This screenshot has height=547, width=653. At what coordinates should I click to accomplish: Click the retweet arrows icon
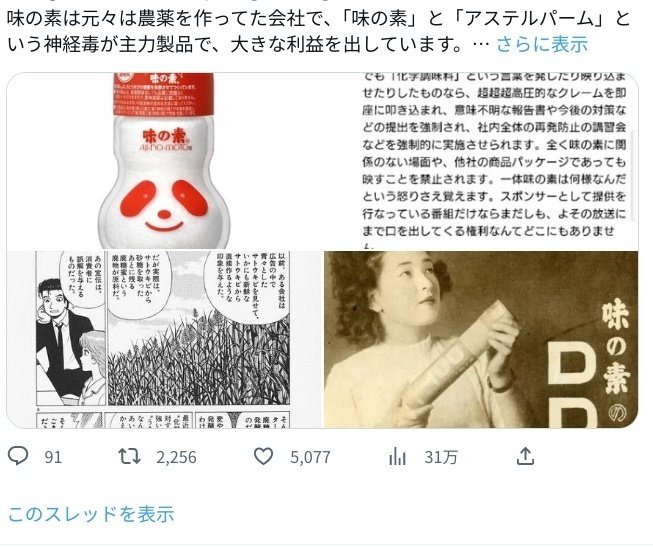[x=130, y=457]
